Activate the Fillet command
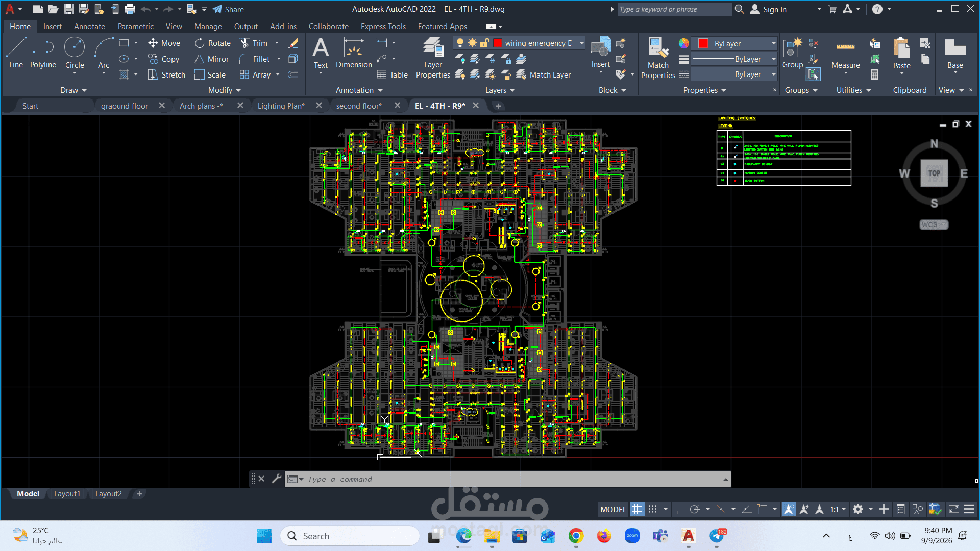Image resolution: width=980 pixels, height=551 pixels. tap(255, 59)
